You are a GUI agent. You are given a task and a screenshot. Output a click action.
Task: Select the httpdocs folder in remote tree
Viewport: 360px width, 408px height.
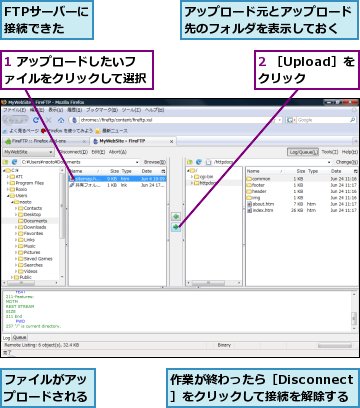point(206,183)
